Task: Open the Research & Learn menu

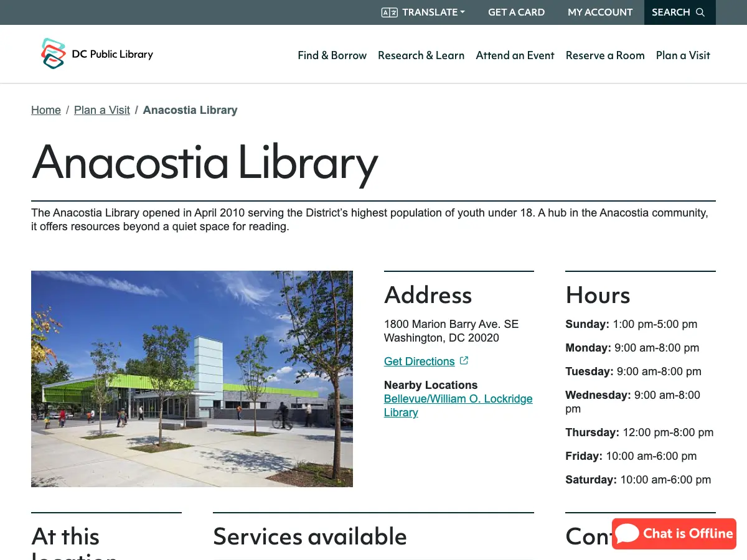Action: click(x=421, y=55)
